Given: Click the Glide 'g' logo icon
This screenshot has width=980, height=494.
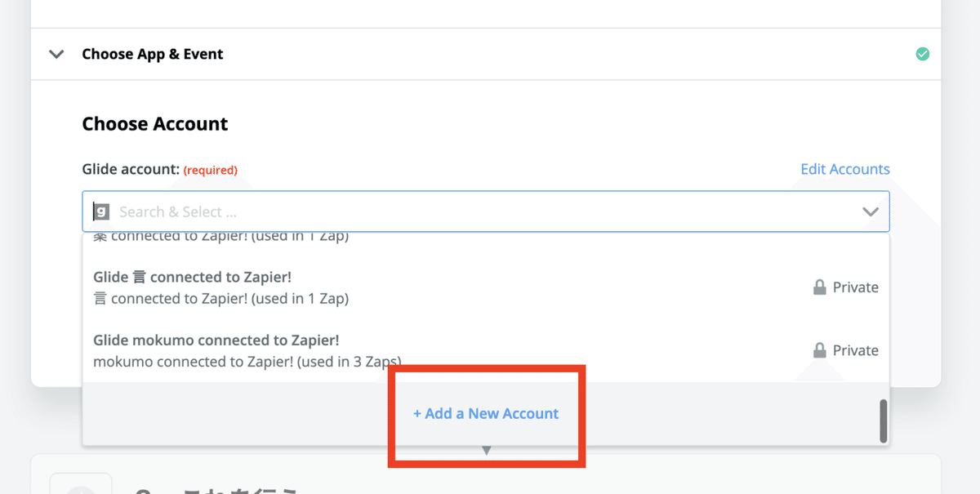Looking at the screenshot, I should 100,211.
